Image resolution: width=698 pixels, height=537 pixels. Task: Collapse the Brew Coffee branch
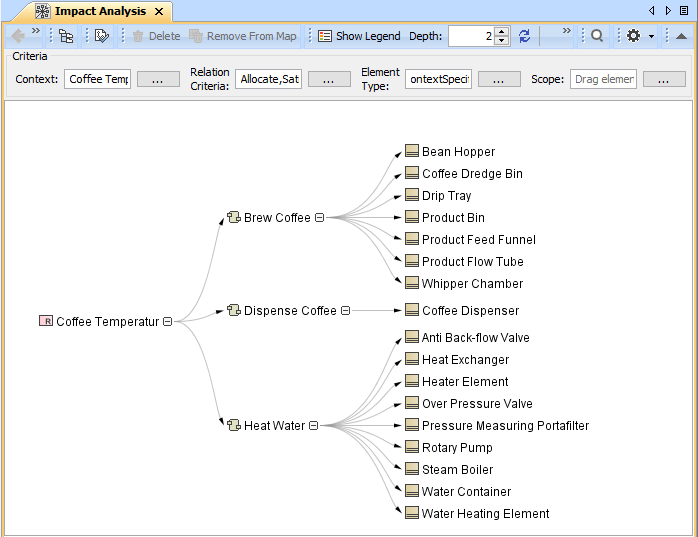pos(319,218)
